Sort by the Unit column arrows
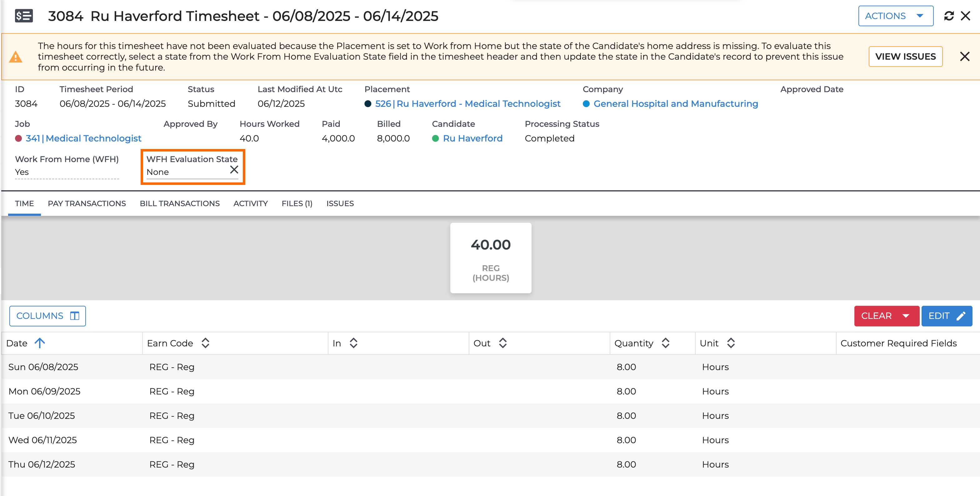Viewport: 980px width, 496px height. pyautogui.click(x=731, y=344)
